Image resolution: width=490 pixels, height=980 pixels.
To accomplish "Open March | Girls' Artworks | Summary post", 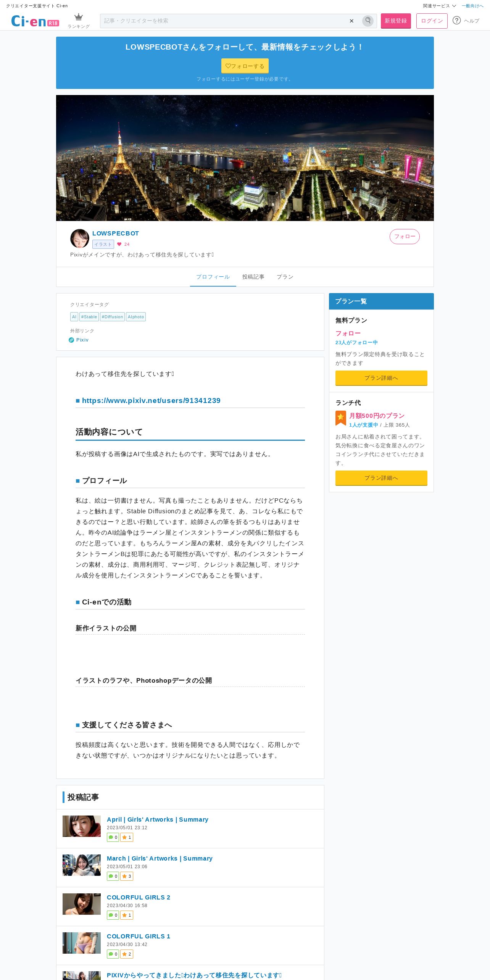I will coord(160,858).
